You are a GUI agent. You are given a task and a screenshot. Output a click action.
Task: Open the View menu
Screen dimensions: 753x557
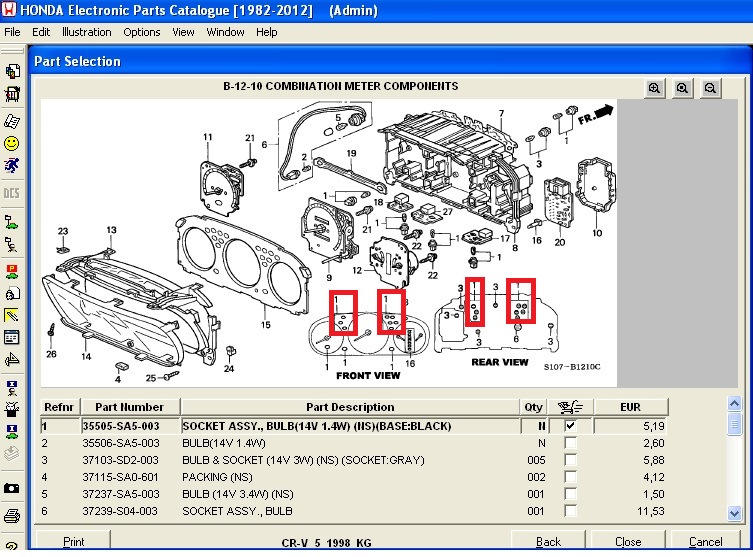[183, 32]
